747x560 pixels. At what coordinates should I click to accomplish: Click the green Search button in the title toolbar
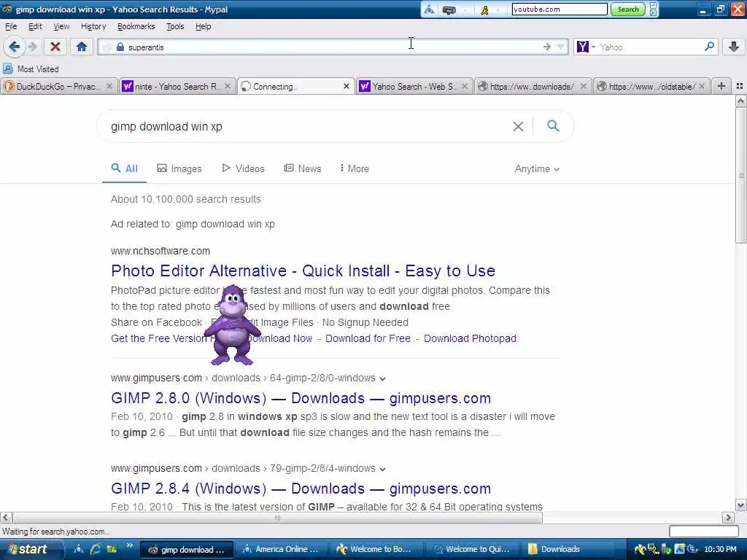pos(628,9)
